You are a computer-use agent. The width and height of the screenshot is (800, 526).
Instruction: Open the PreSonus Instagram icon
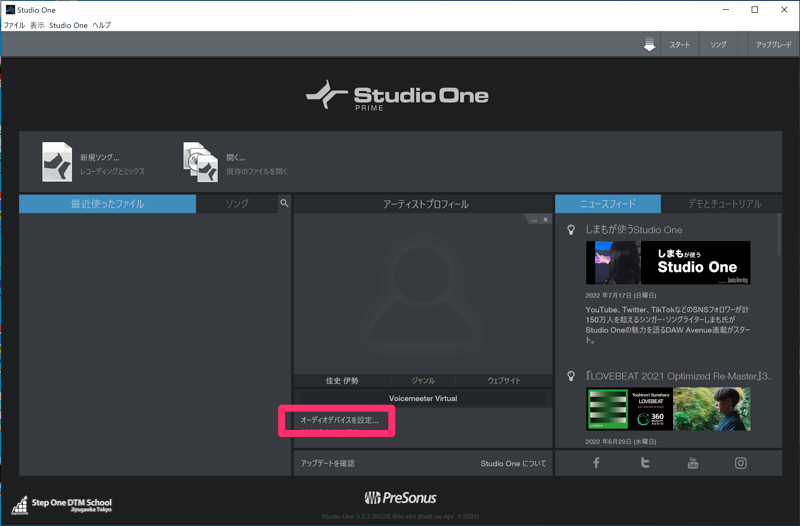741,463
